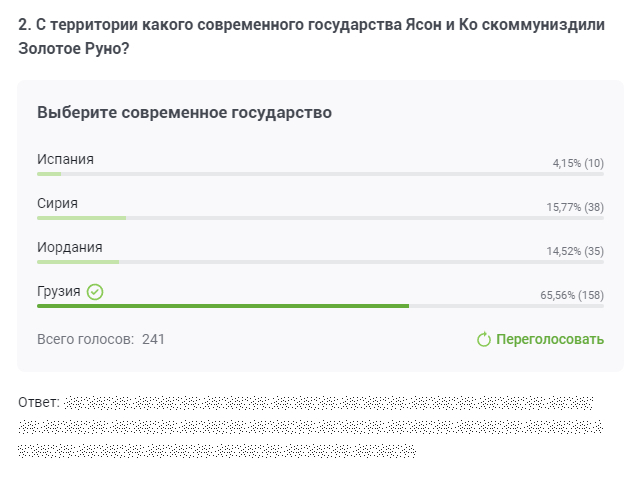The height and width of the screenshot is (478, 628).
Task: Click the Испания result progress bar
Action: tap(320, 174)
